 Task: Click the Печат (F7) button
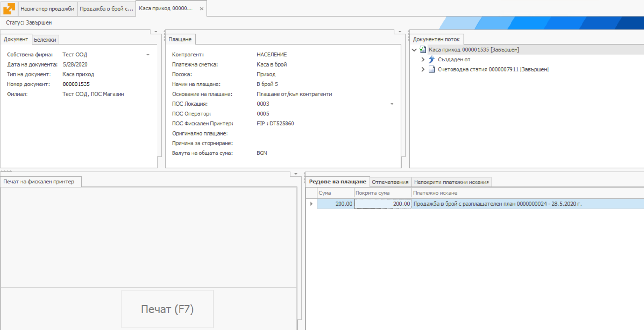click(168, 309)
